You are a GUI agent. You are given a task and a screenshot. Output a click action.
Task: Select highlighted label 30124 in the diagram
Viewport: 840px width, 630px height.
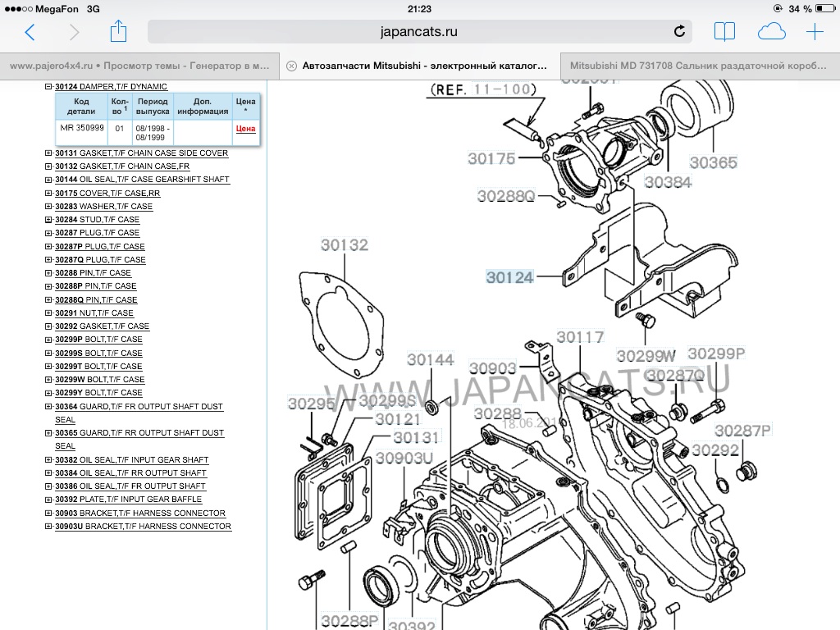tap(509, 278)
